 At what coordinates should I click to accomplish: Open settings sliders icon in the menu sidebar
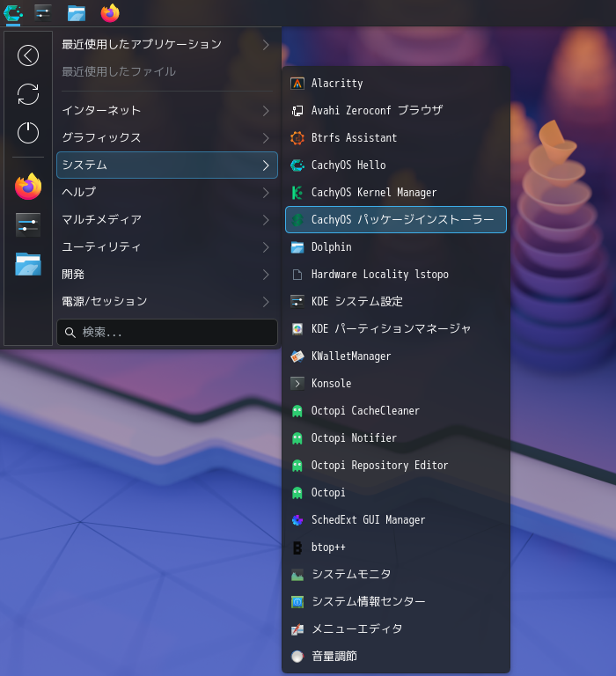click(28, 224)
